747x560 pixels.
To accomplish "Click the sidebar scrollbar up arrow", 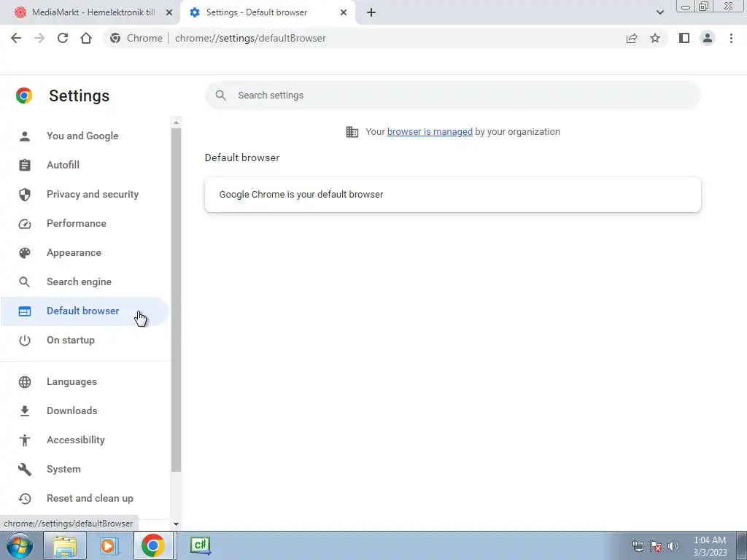I will click(176, 122).
